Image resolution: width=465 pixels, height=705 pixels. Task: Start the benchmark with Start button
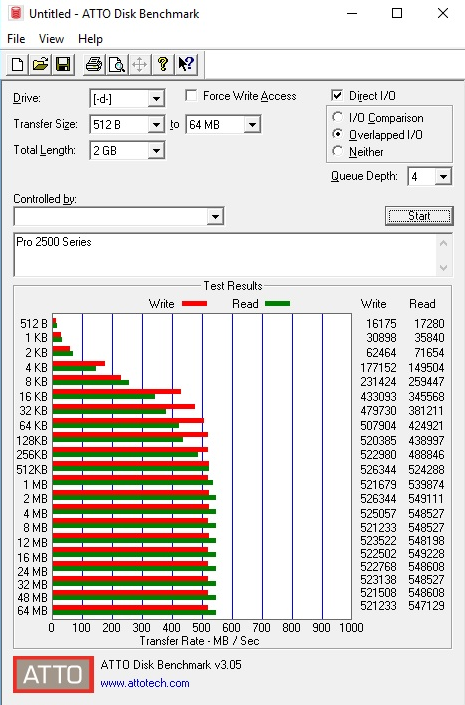(x=419, y=216)
